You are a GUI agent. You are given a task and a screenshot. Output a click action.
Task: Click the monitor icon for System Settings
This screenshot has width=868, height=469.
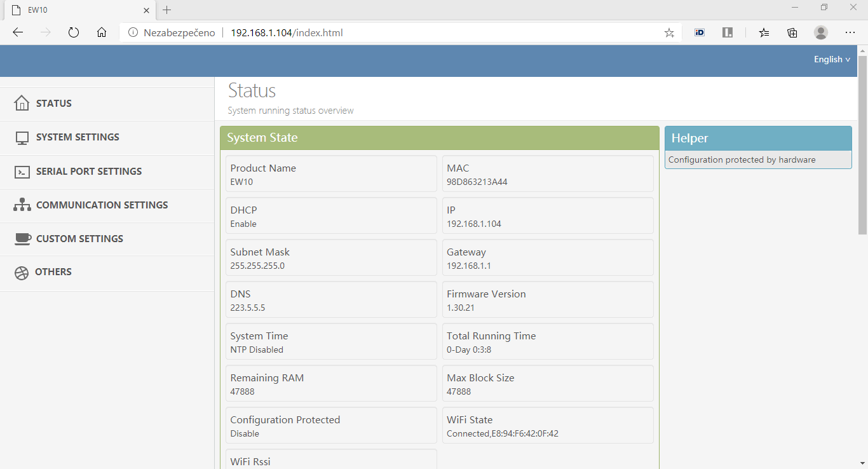(x=22, y=138)
